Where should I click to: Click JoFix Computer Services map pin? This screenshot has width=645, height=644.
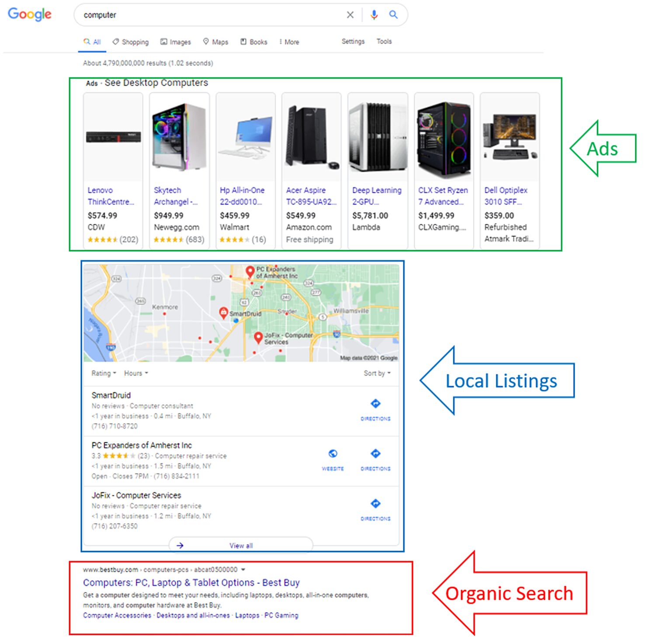[x=258, y=337]
